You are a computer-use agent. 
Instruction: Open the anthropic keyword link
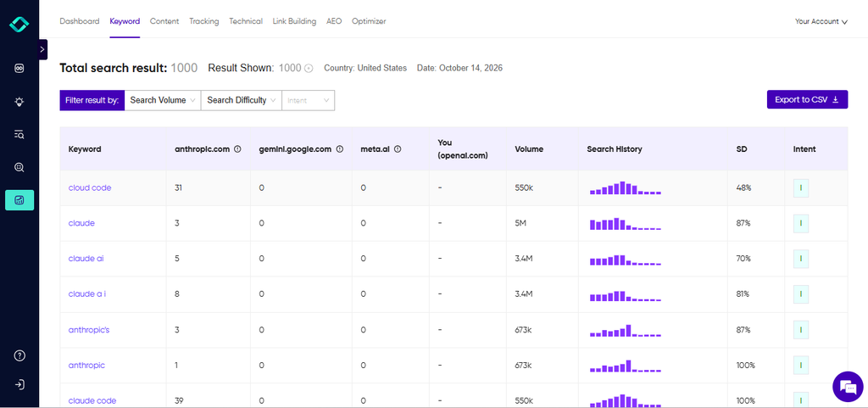tap(86, 366)
